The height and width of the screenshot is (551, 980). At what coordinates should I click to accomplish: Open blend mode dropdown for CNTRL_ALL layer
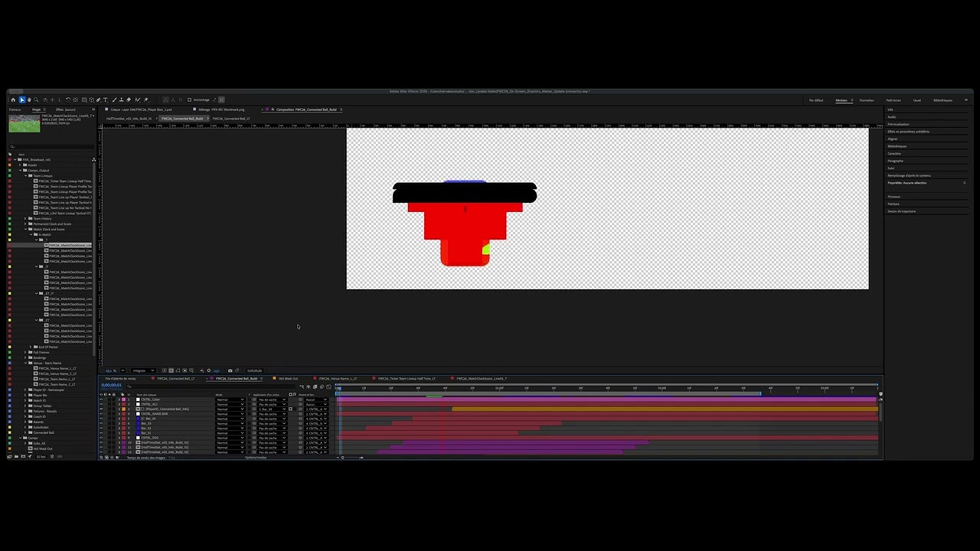tap(230, 404)
